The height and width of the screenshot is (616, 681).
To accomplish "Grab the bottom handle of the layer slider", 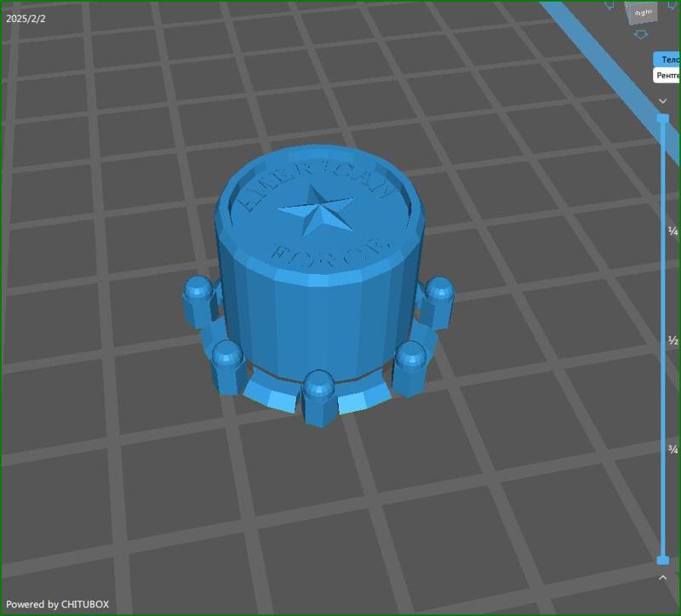I will point(663,560).
